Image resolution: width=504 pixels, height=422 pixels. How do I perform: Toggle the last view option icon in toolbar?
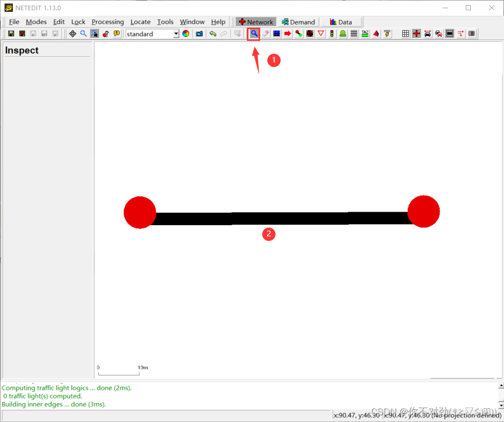point(471,33)
